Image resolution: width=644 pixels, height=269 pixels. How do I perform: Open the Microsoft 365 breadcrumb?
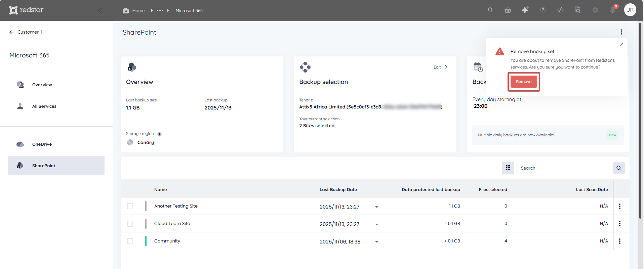[189, 10]
